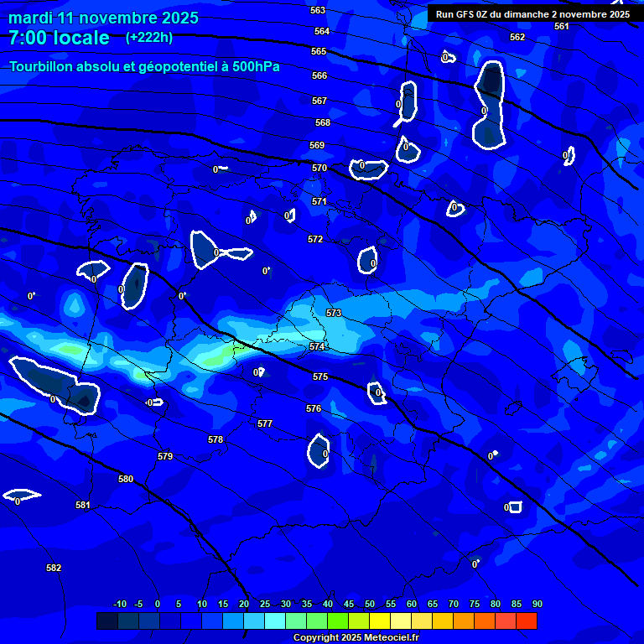Click the 575 contour label
The width and height of the screenshot is (644, 644).
click(x=320, y=377)
